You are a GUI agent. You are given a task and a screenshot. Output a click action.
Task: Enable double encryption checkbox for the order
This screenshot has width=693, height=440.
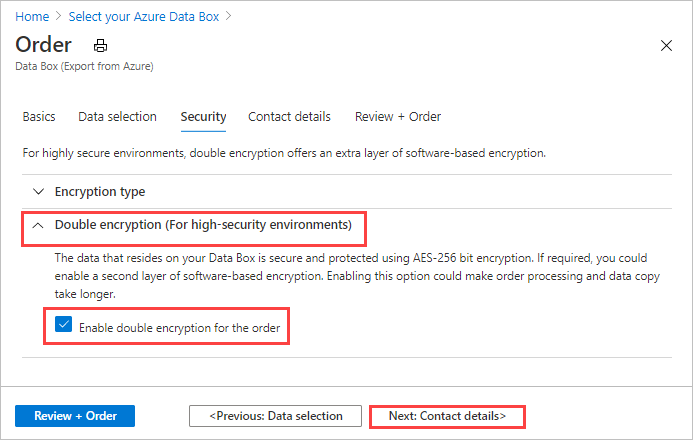click(x=64, y=325)
